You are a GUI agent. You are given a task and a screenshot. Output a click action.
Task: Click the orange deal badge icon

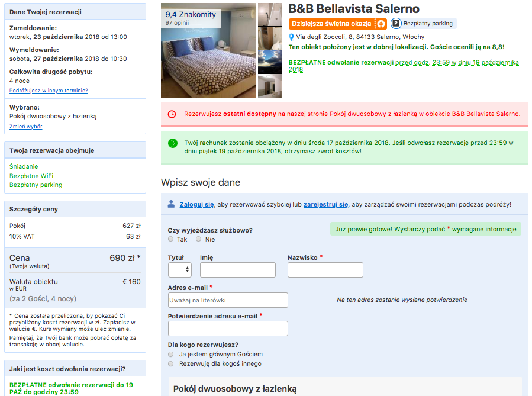coord(381,24)
